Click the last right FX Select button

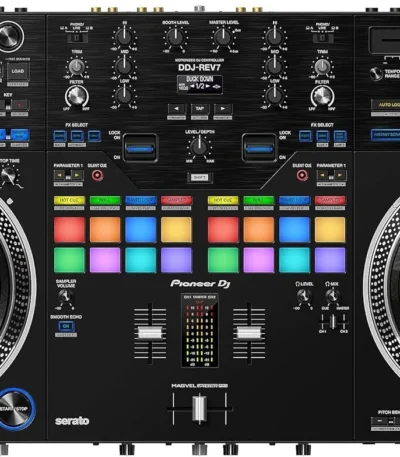pos(340,136)
